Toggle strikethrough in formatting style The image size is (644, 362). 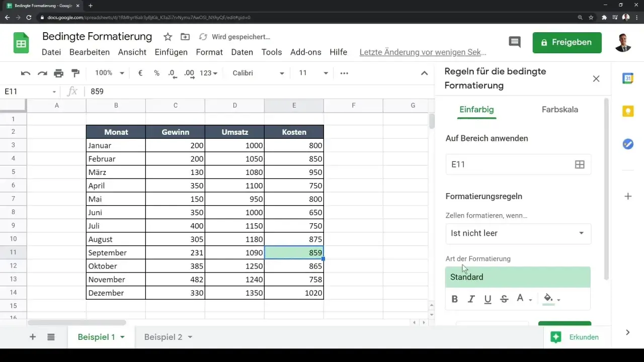click(x=504, y=299)
